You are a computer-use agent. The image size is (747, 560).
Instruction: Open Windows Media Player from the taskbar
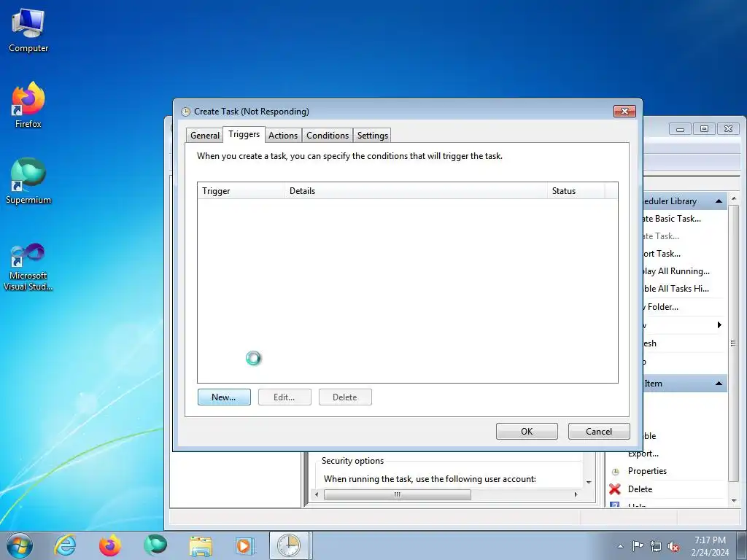(x=245, y=545)
